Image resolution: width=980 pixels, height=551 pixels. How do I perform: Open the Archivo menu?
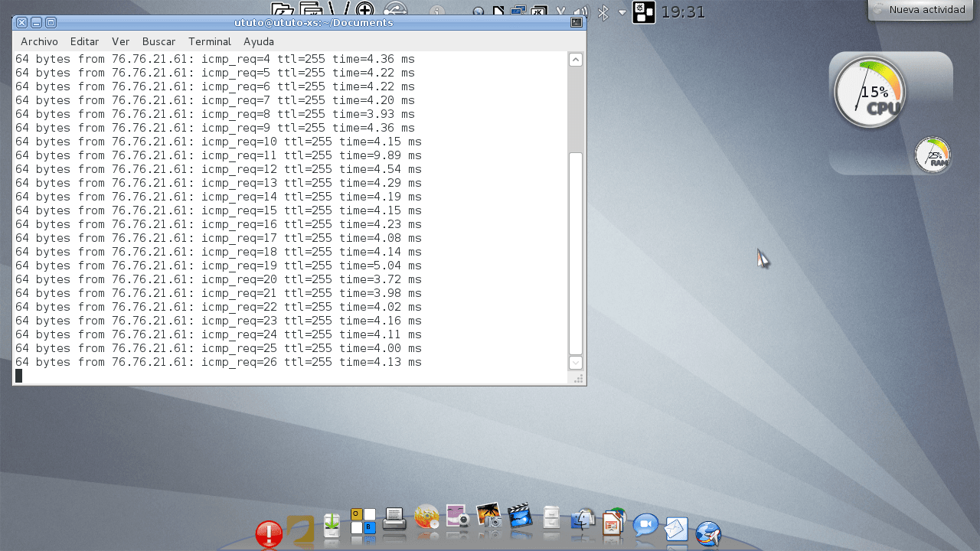coord(39,41)
